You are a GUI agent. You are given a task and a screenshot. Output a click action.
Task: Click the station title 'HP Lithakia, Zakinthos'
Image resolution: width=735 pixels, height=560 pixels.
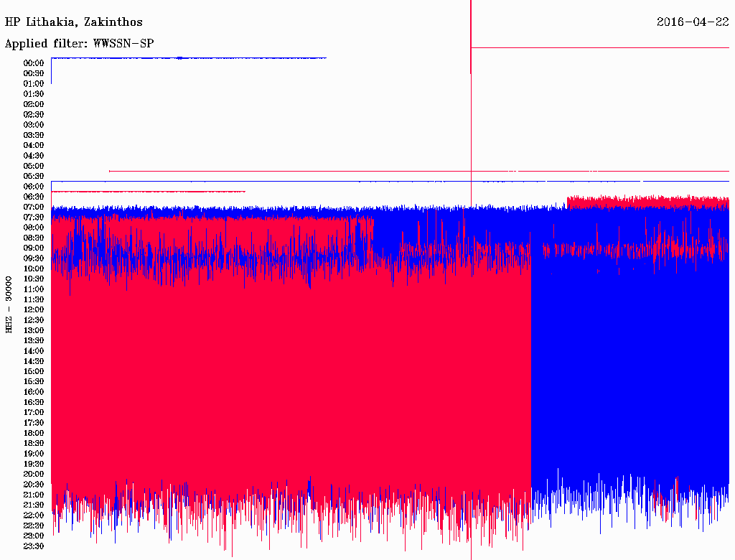coord(74,22)
